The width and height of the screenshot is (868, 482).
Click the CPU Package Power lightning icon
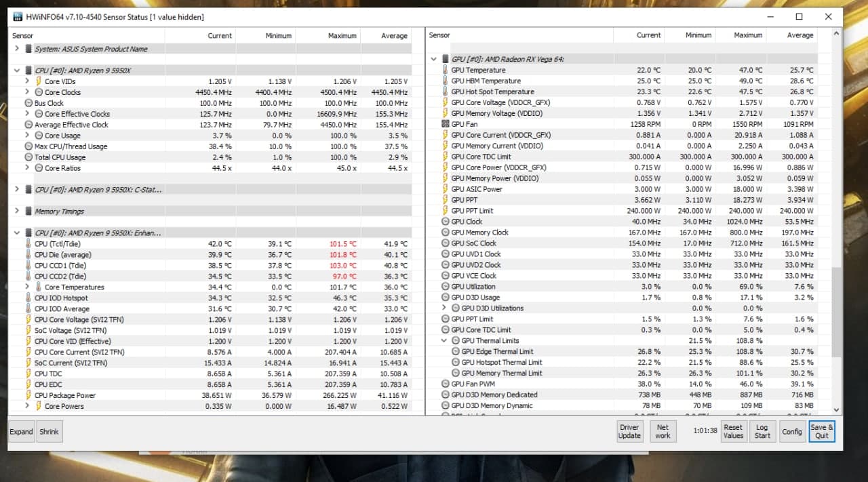click(28, 395)
